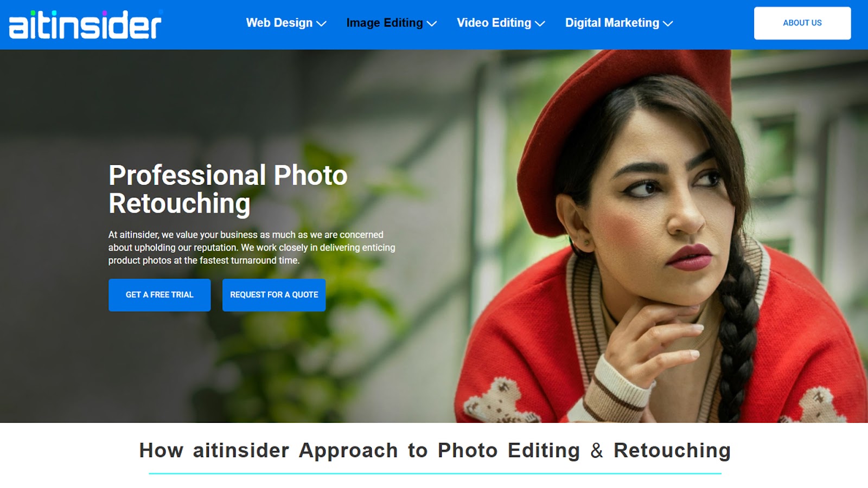Expand the Image Editing chevron arrow
Screen dimensions: 868x488
[432, 24]
